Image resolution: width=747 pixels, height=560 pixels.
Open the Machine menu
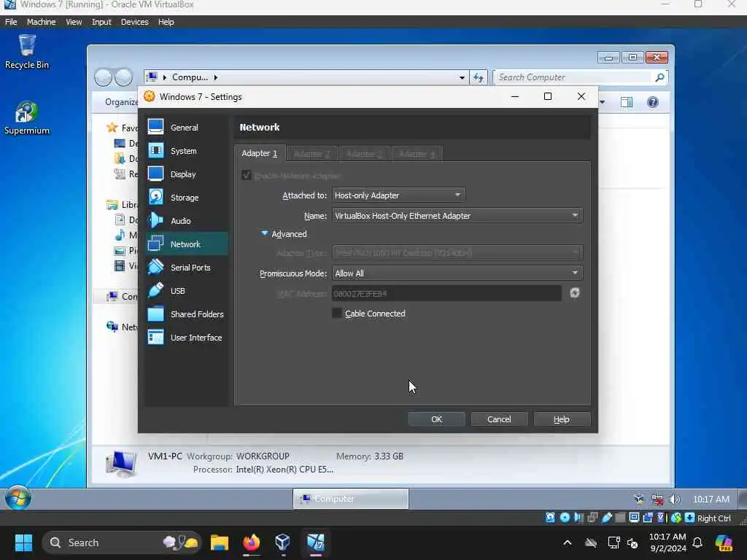coord(41,22)
